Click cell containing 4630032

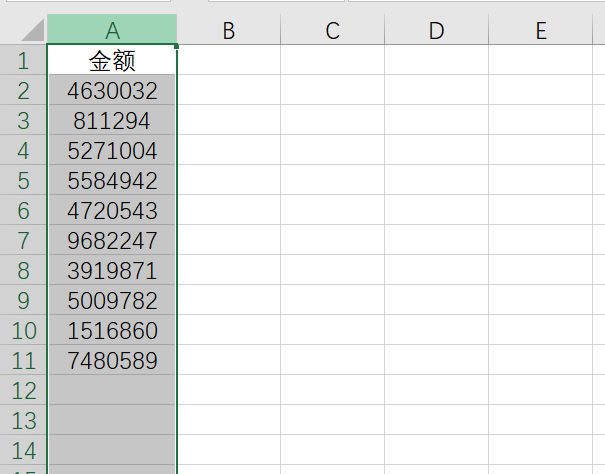tap(112, 90)
